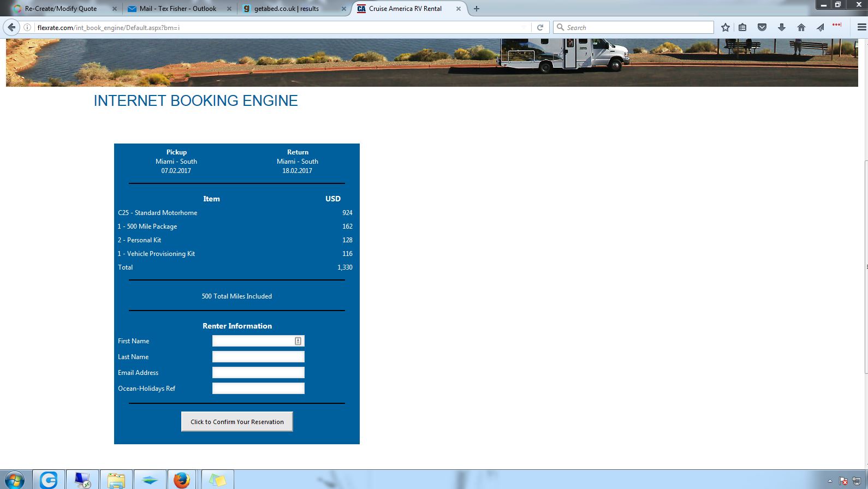Open the Windows Start menu
Screen dimensions: 868x489
pos(14,480)
